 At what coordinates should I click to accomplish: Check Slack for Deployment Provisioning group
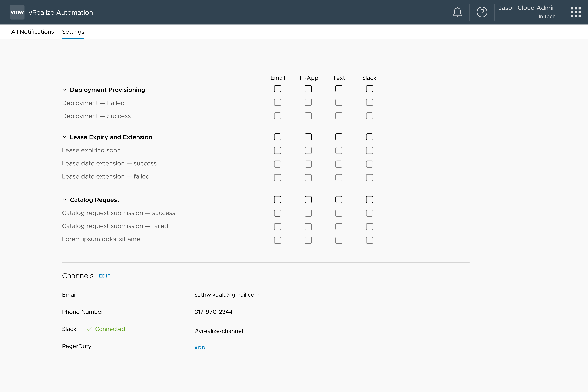pos(370,89)
